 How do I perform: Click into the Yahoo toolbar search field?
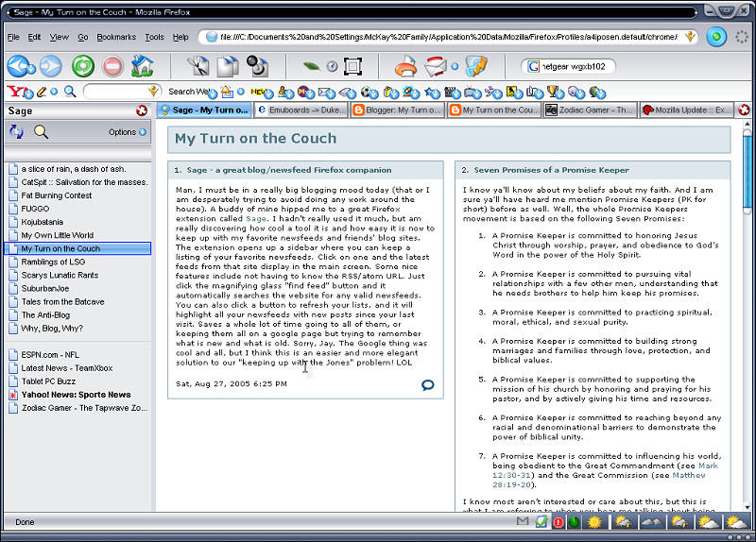(115, 91)
